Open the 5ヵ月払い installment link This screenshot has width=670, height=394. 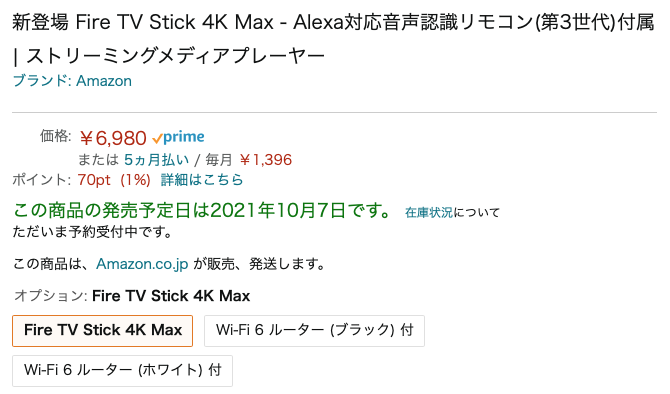click(156, 160)
